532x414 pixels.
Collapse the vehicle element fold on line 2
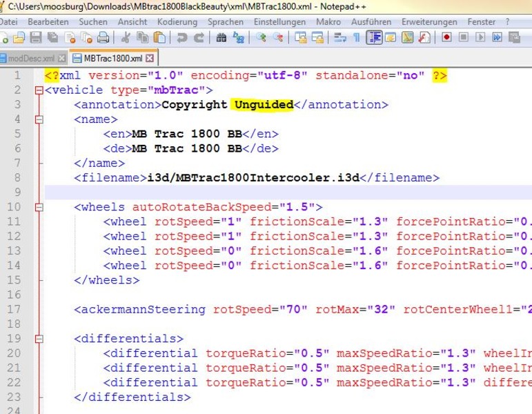point(39,90)
